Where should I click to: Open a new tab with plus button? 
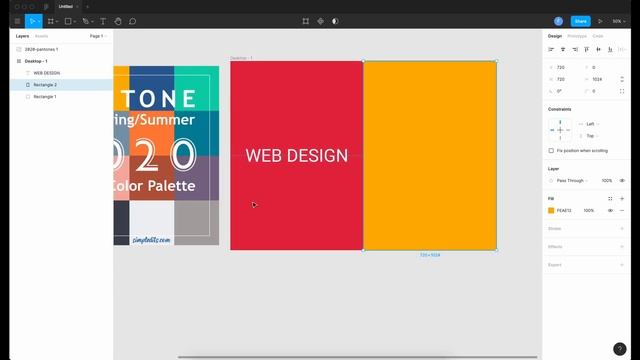87,7
